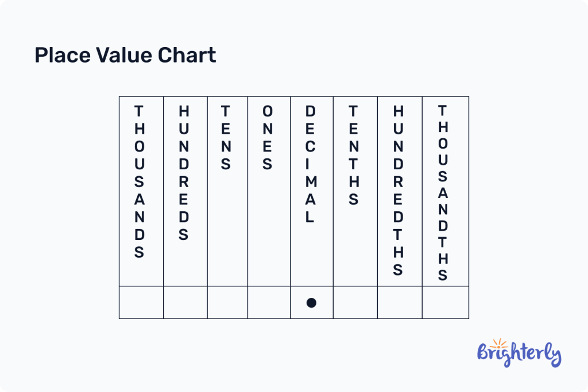The image size is (588, 392).
Task: Select the THOUSANDTHS column header
Action: coord(443,193)
